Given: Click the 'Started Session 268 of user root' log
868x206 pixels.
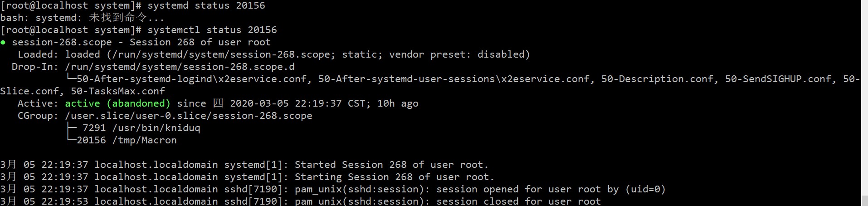Looking at the screenshot, I should (391, 165).
